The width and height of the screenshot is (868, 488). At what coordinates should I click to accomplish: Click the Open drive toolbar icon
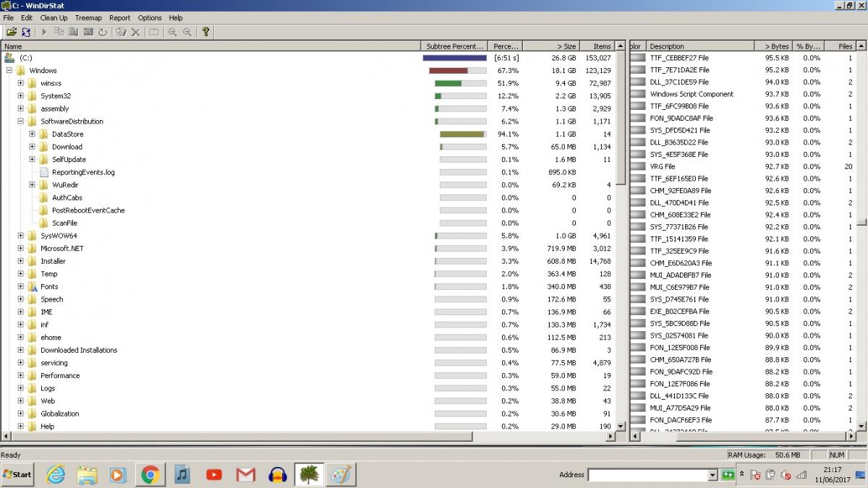point(12,32)
